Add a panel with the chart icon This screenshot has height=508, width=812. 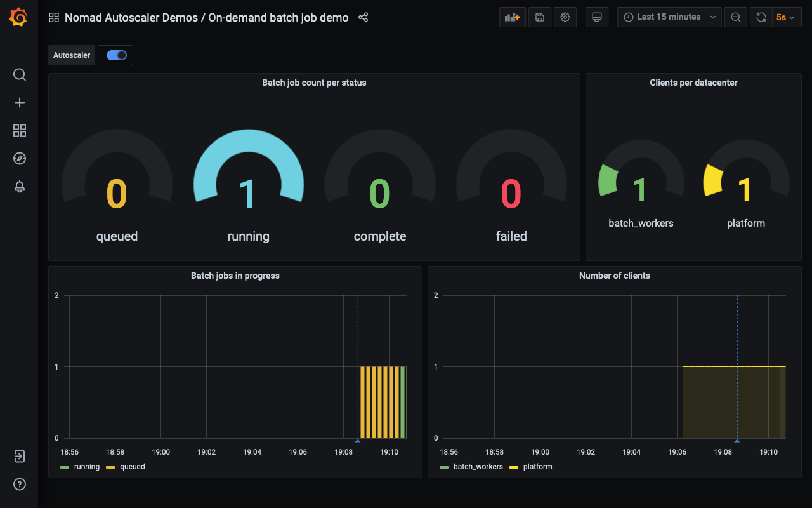pyautogui.click(x=513, y=17)
